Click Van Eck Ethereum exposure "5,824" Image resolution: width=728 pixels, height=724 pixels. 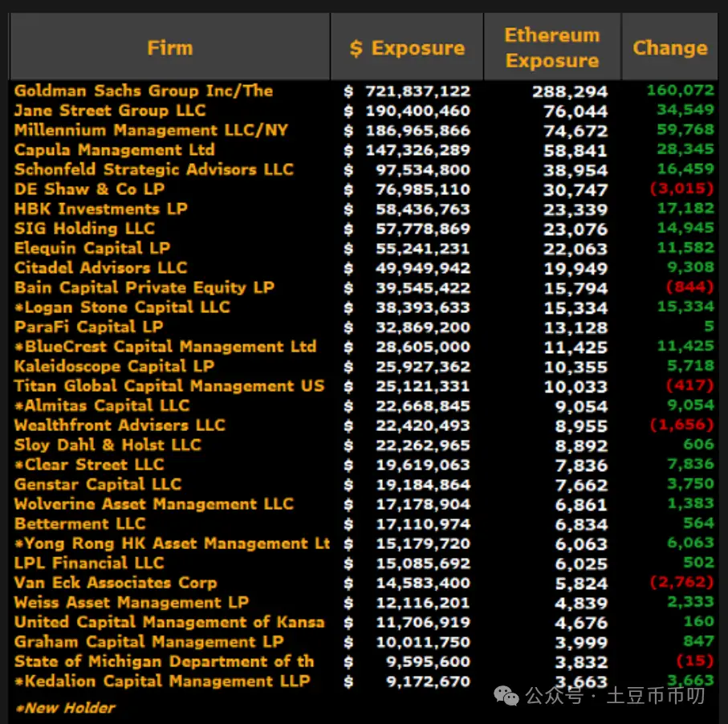(581, 584)
